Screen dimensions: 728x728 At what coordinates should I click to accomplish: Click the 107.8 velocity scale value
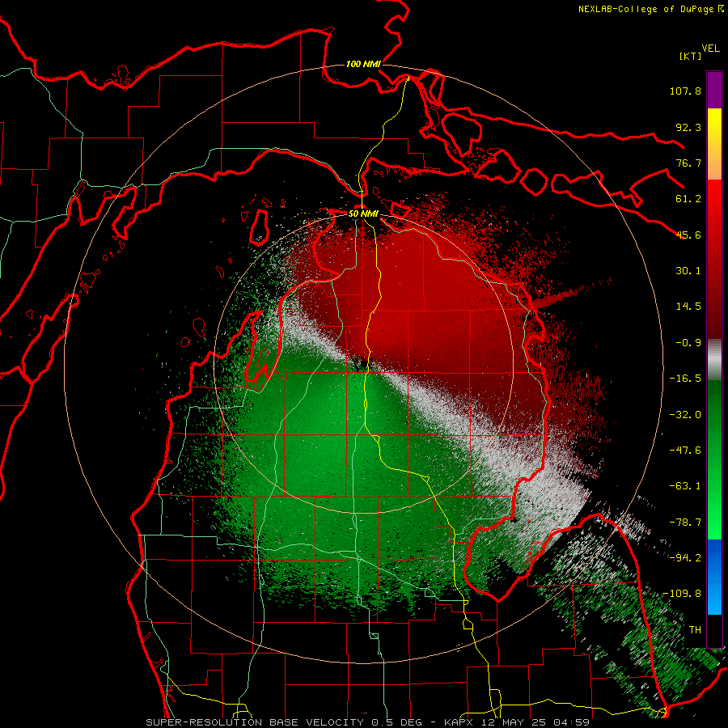[x=685, y=91]
